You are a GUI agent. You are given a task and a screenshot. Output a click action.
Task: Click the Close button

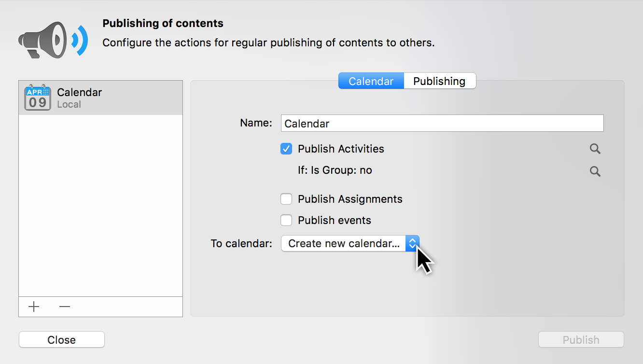coord(61,339)
